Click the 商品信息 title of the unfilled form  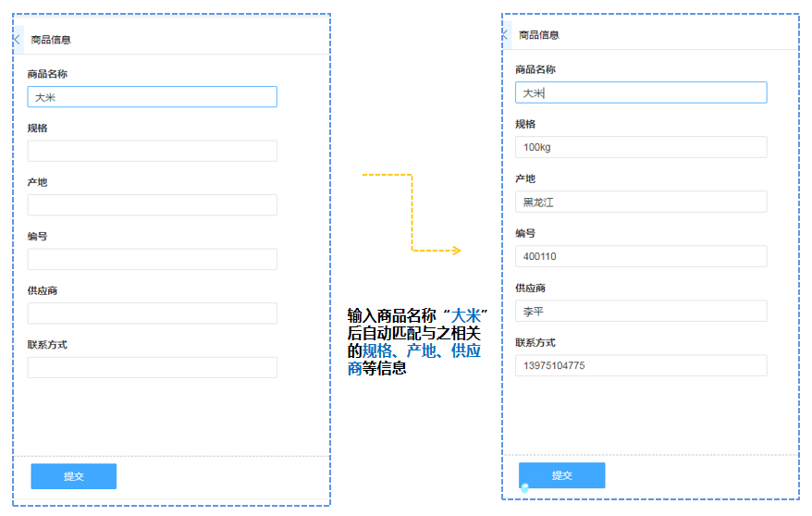pyautogui.click(x=51, y=40)
